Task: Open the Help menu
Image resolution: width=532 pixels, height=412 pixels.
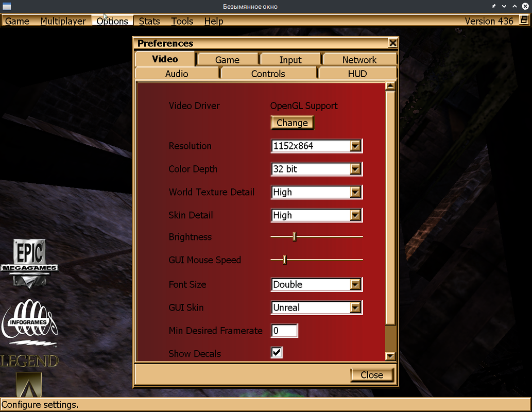Action: coord(214,21)
